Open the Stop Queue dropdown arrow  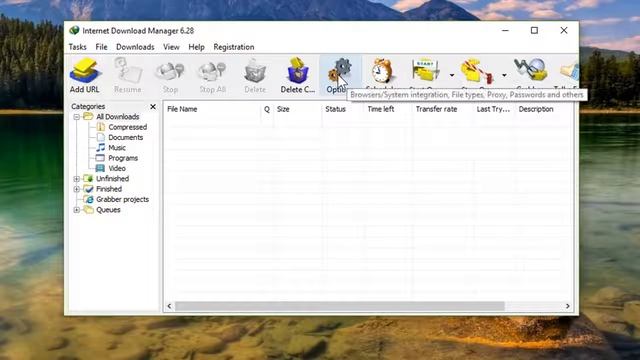point(504,75)
